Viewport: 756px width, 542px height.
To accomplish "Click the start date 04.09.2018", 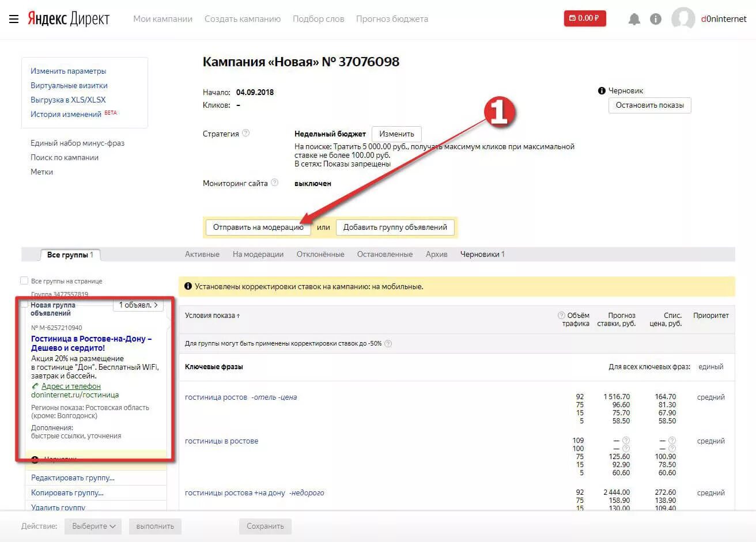I will point(255,92).
